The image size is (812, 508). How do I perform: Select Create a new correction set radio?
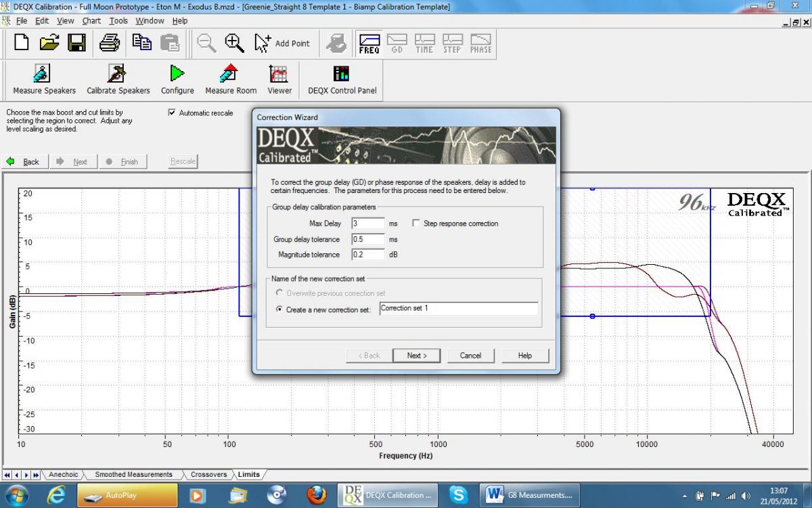click(x=280, y=309)
